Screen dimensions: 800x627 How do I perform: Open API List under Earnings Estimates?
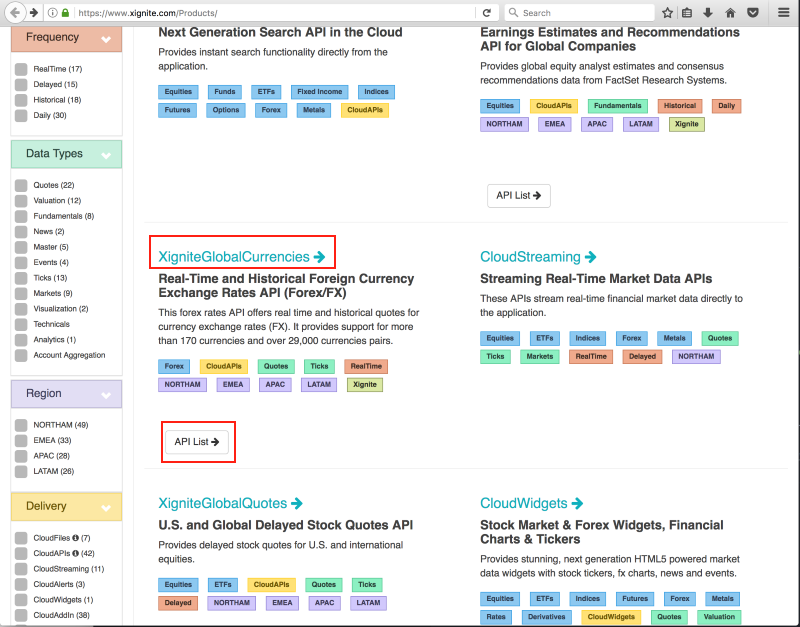click(x=518, y=195)
